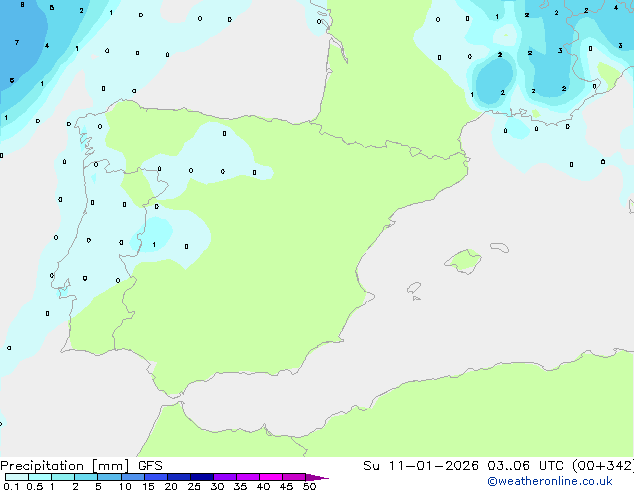The height and width of the screenshot is (490, 634).
Task: Click the 5–10 mm legend color swatch
Action: click(x=109, y=477)
